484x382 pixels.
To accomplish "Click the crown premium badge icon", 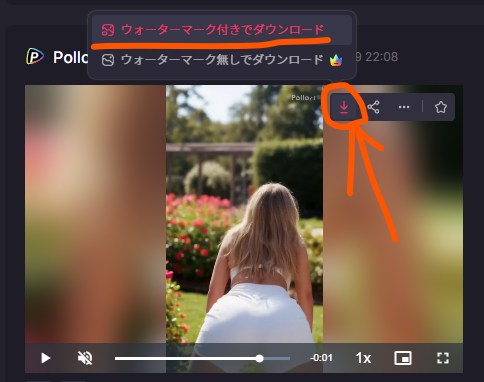I will coord(336,60).
